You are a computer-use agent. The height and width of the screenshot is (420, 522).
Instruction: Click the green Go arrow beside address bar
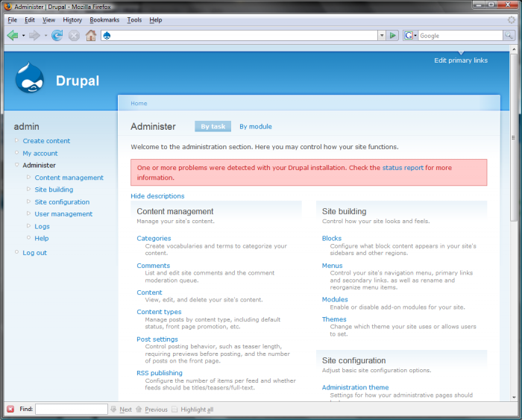[392, 35]
